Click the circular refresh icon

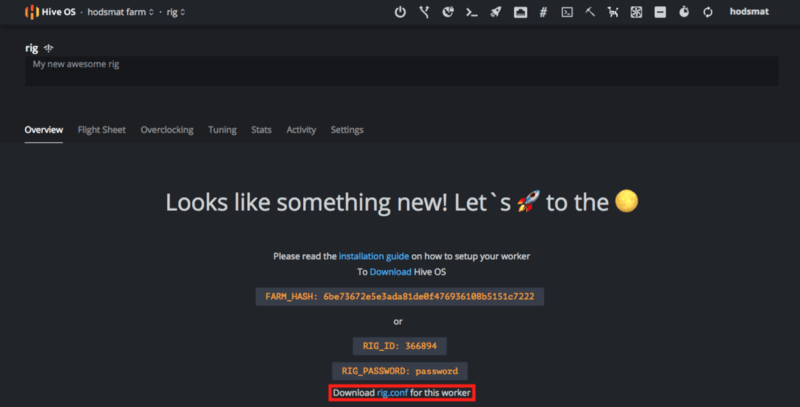coord(708,12)
